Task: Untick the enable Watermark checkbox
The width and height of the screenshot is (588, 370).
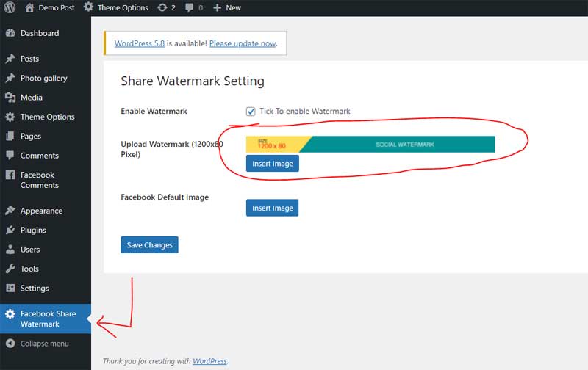Action: pyautogui.click(x=251, y=112)
